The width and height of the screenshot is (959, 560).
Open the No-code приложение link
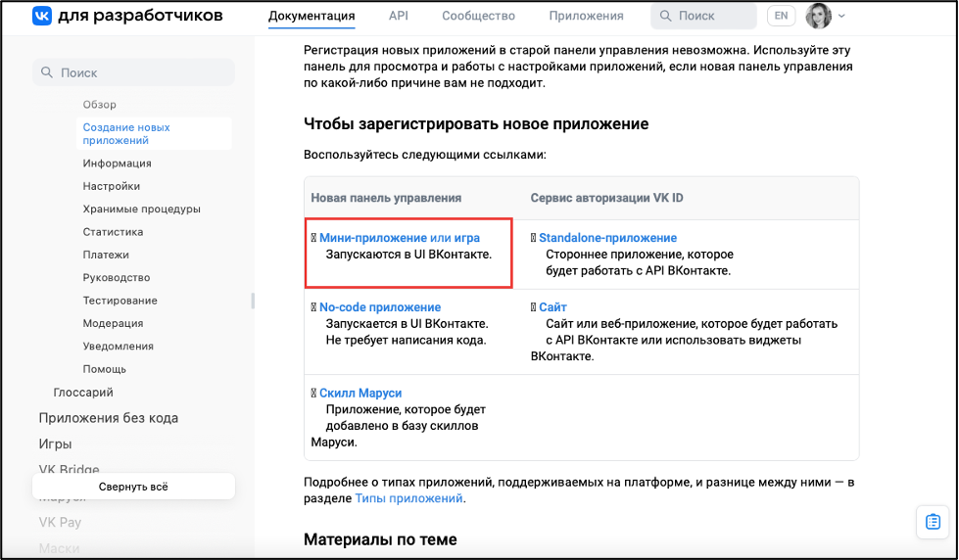380,307
